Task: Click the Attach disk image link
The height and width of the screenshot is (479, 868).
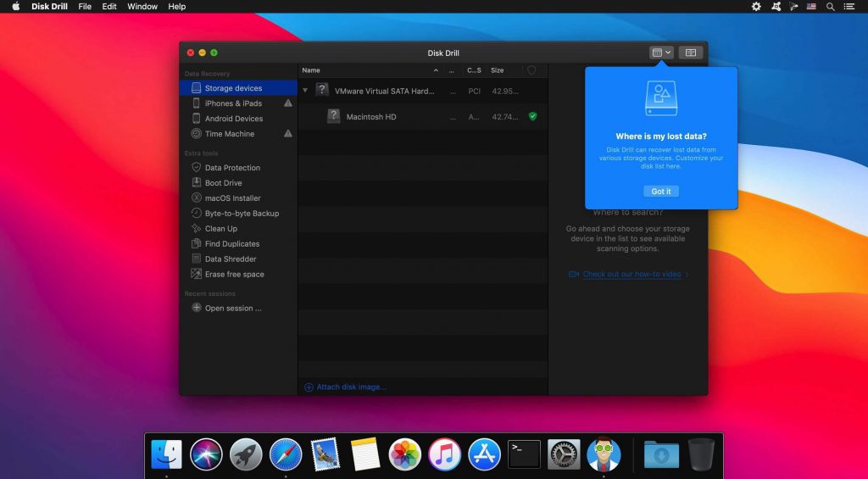Action: [x=350, y=387]
